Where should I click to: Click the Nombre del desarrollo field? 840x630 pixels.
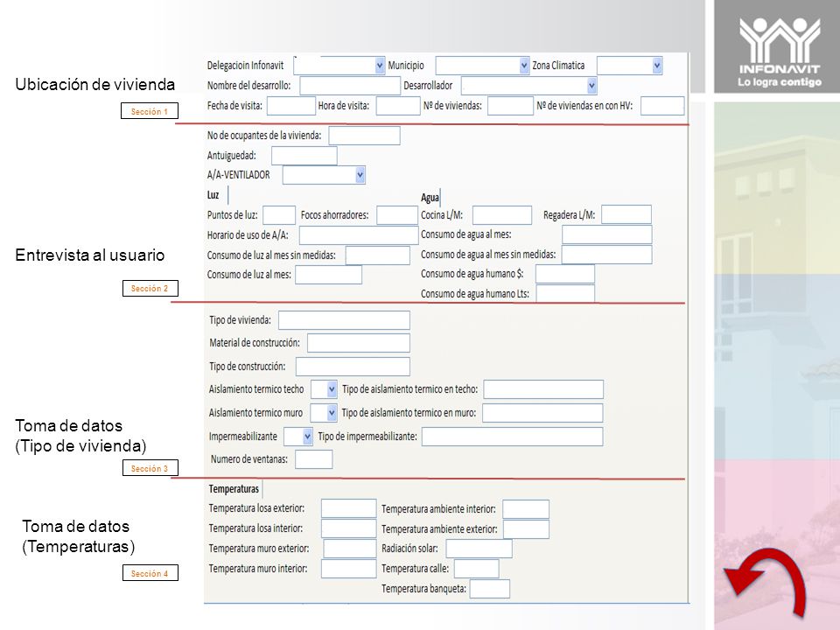(350, 86)
